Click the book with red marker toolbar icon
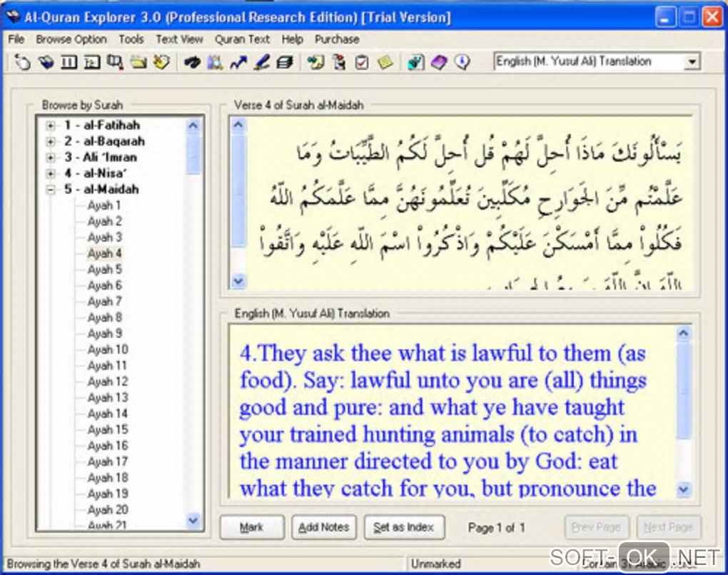Screen dimensions: 728x575 tap(115, 62)
